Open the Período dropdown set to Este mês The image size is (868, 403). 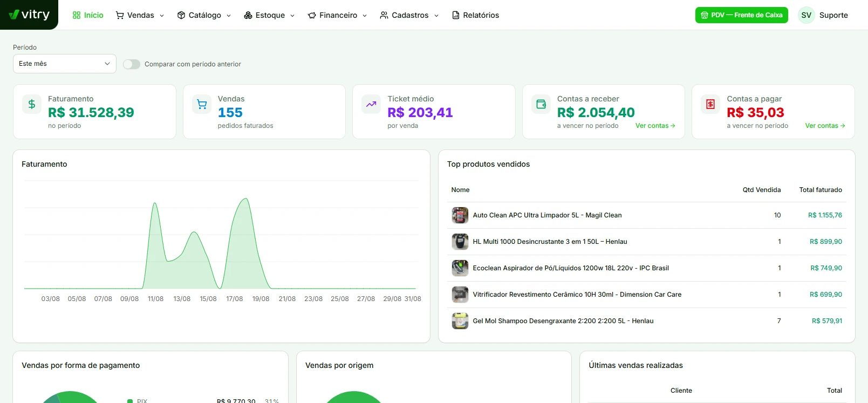tap(65, 64)
